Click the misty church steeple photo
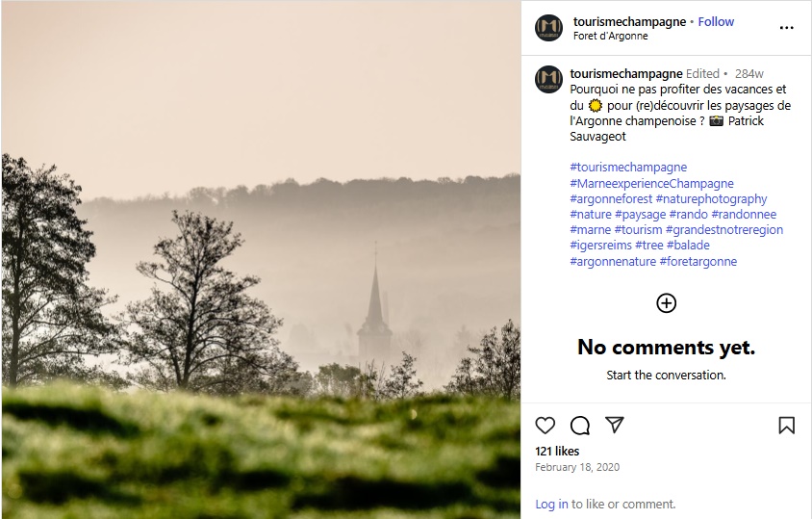This screenshot has height=519, width=812. 261,260
